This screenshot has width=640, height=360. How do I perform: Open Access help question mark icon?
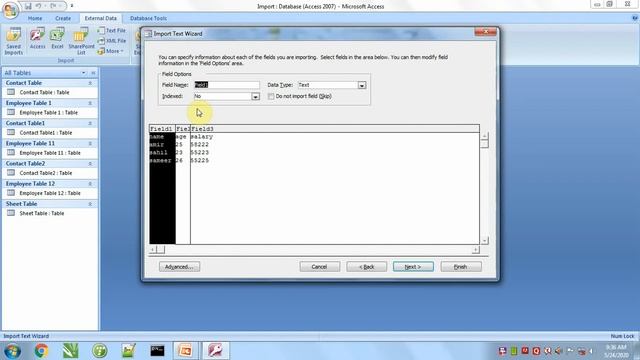(x=635, y=18)
